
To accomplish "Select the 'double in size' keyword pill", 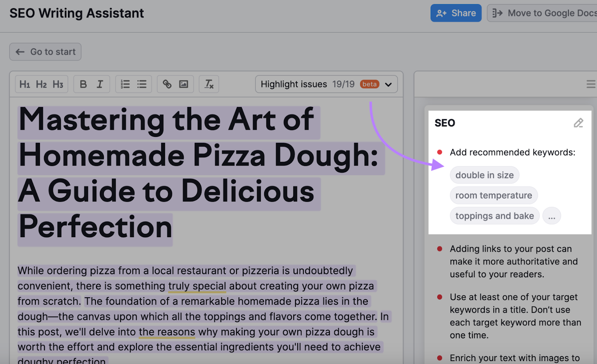I will coord(484,175).
